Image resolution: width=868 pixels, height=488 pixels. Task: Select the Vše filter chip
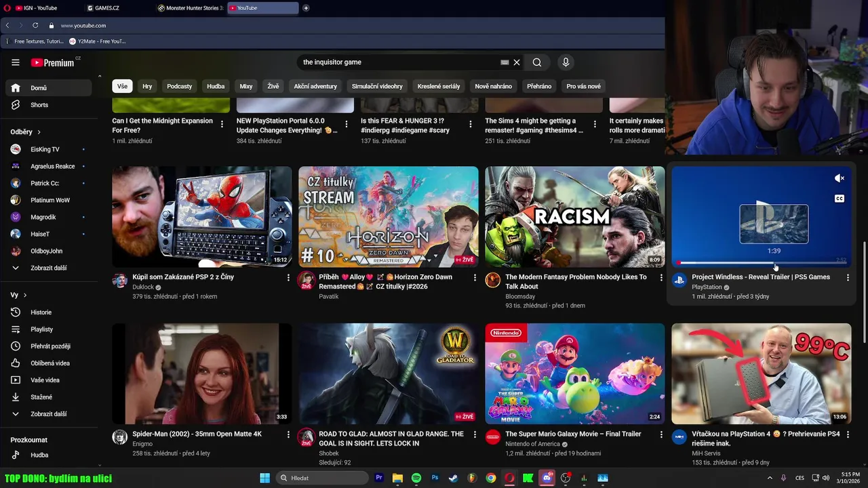click(122, 86)
